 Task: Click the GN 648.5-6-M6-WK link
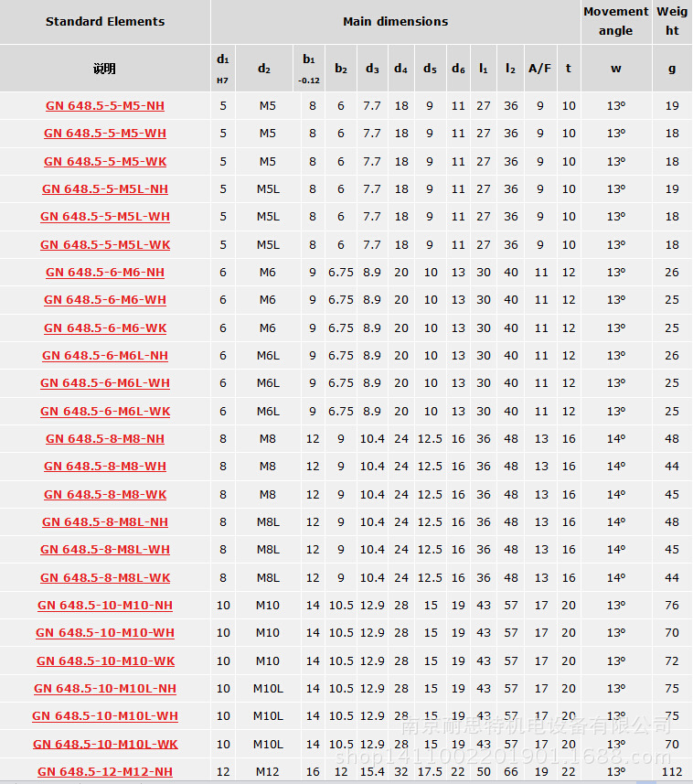[x=105, y=328]
